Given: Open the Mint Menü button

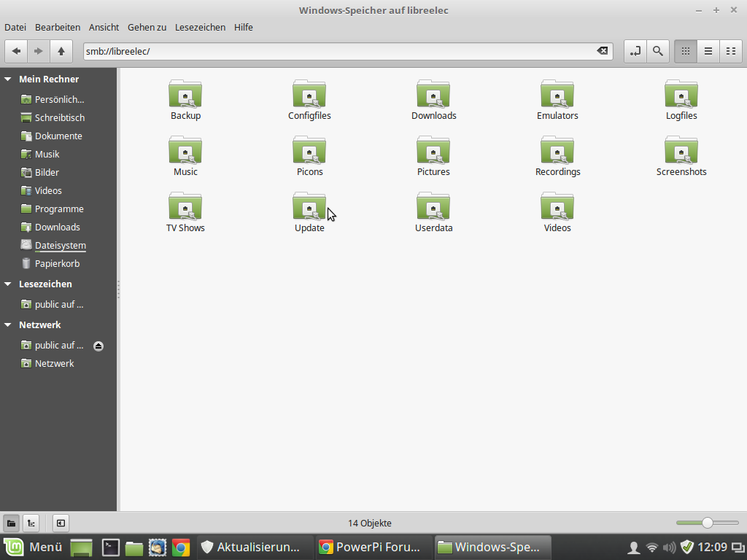Looking at the screenshot, I should (x=34, y=547).
